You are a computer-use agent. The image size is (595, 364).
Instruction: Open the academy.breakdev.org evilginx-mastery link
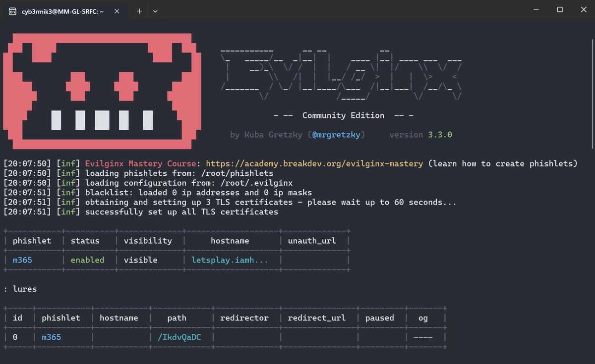point(314,163)
